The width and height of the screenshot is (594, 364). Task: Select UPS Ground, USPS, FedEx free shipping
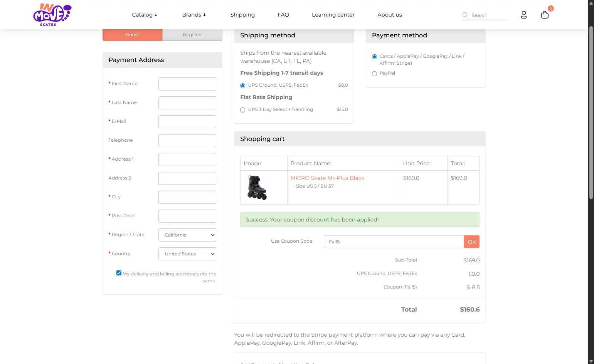[x=242, y=86]
